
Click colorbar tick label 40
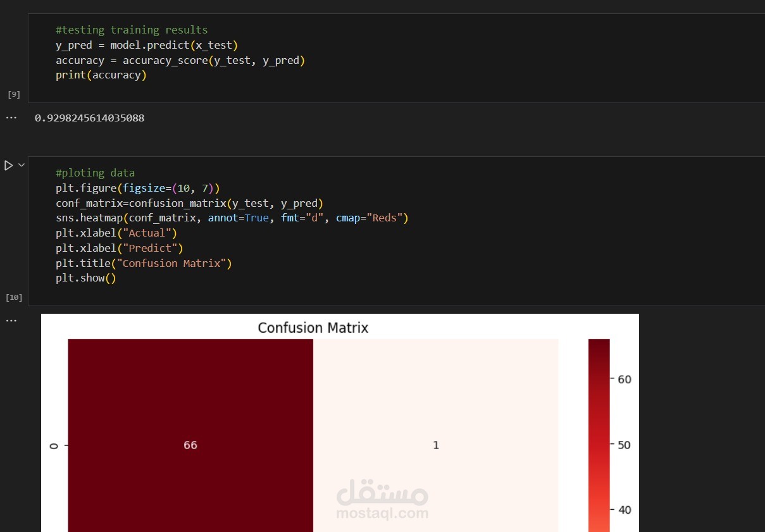623,510
